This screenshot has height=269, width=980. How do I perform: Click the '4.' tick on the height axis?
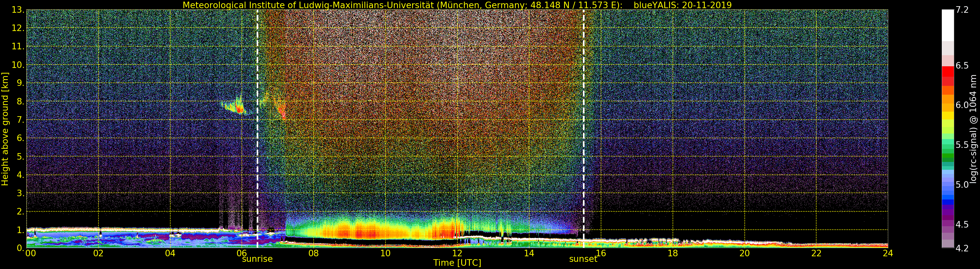pos(21,175)
